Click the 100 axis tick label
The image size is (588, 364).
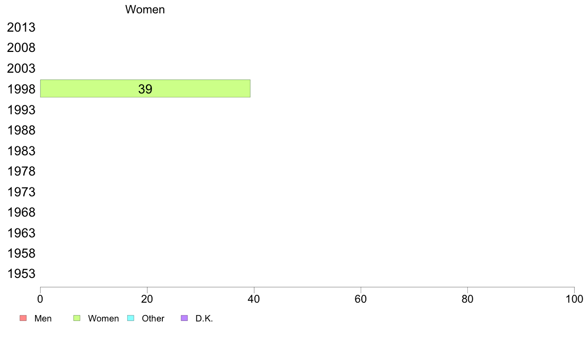[x=574, y=299]
